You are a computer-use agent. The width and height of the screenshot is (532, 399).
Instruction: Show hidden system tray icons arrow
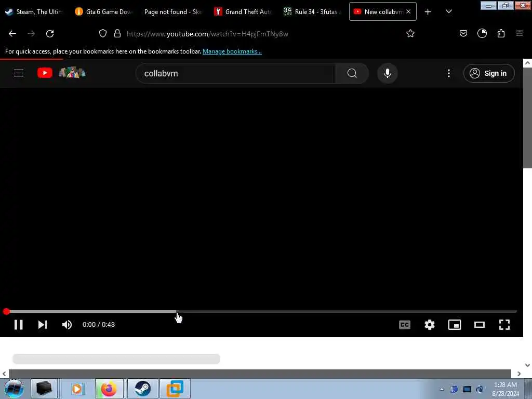pyautogui.click(x=442, y=389)
